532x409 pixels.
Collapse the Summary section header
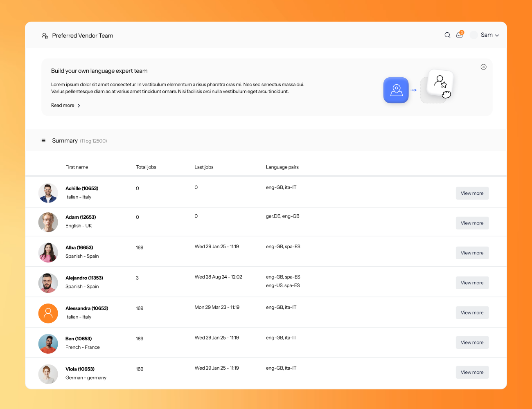point(65,140)
